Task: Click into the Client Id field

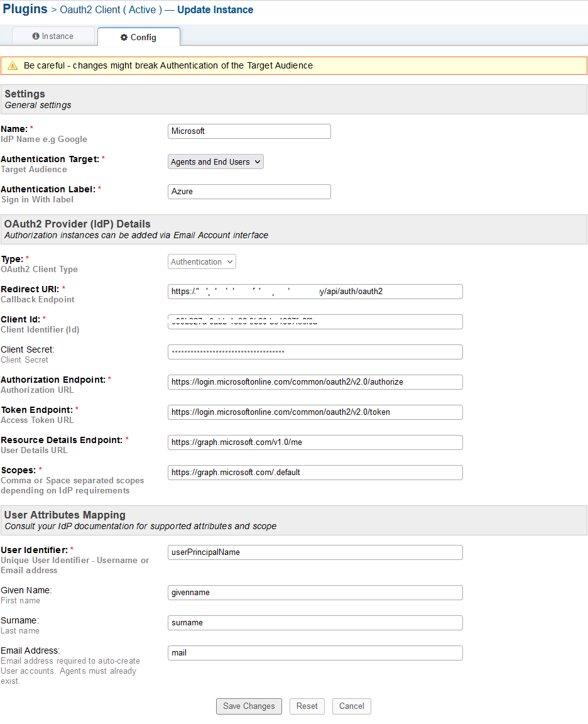Action: (x=315, y=322)
